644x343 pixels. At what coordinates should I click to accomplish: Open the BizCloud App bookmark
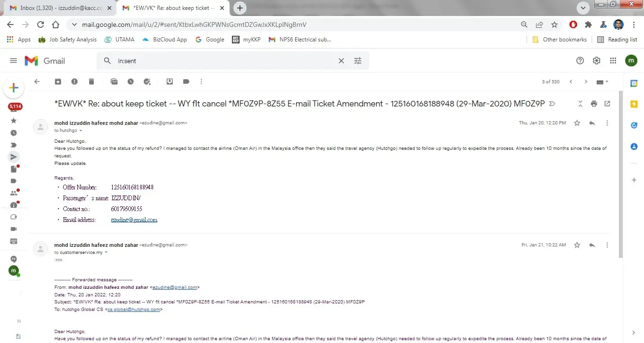[x=165, y=40]
